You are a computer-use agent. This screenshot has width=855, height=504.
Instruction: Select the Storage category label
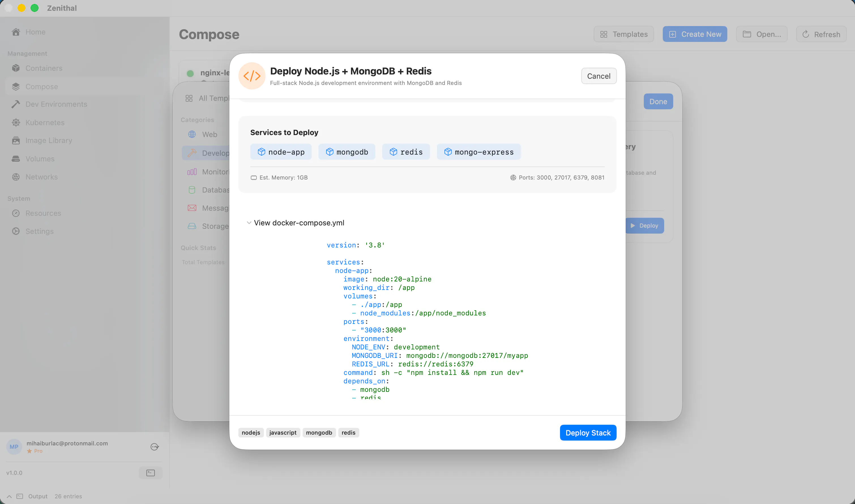[x=216, y=226]
